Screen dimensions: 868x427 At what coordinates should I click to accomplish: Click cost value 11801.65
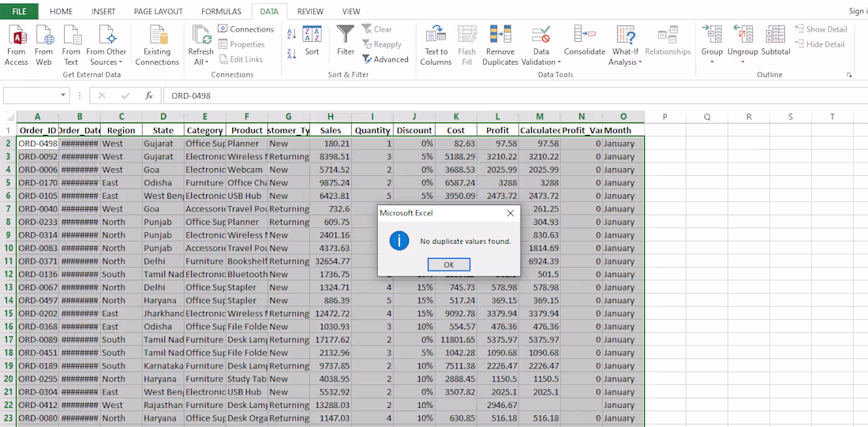pos(456,339)
